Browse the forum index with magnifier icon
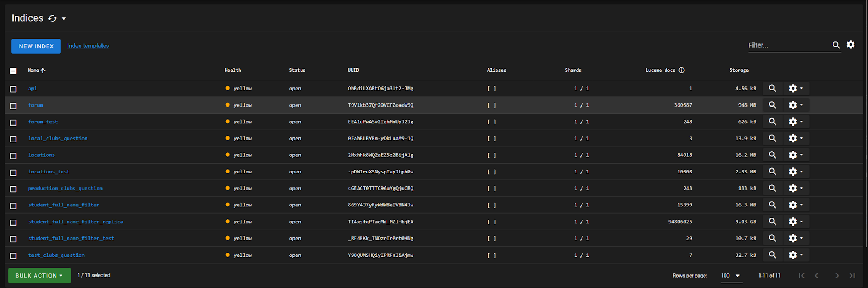 point(772,105)
